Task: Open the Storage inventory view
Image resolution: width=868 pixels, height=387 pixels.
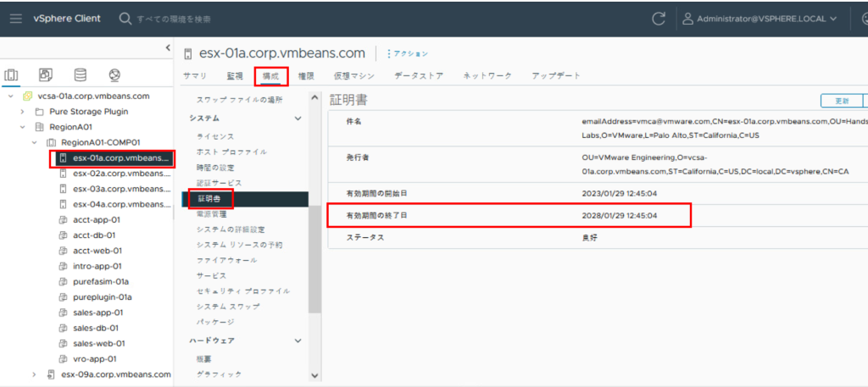Action: (x=81, y=75)
